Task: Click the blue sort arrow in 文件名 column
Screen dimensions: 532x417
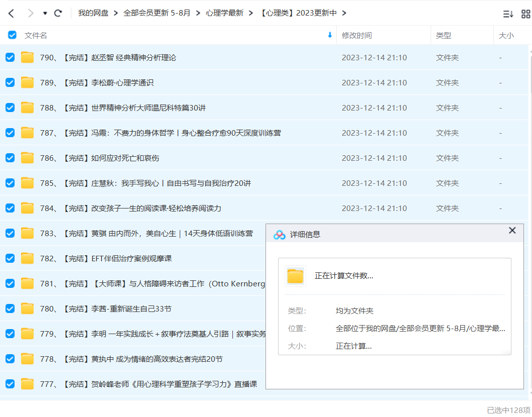Action: [330, 35]
